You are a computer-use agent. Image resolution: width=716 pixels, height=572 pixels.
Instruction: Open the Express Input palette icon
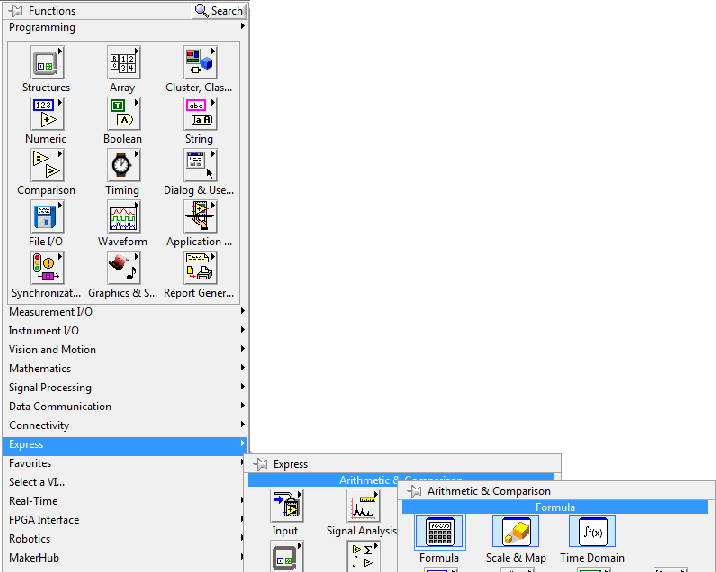pyautogui.click(x=287, y=506)
